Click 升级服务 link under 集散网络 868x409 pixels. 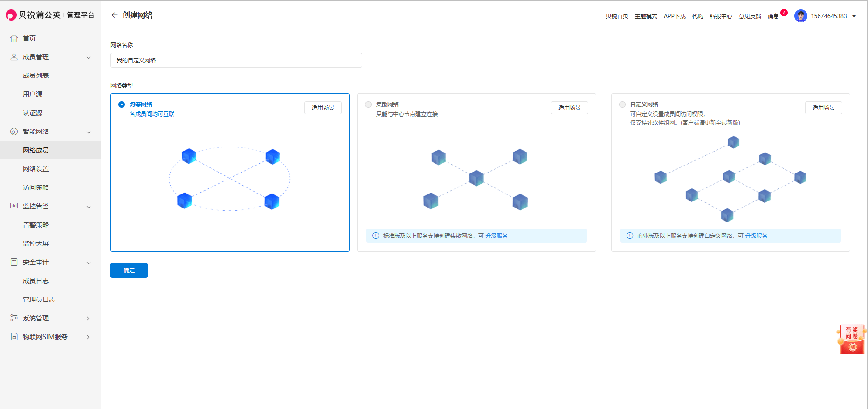pyautogui.click(x=496, y=236)
